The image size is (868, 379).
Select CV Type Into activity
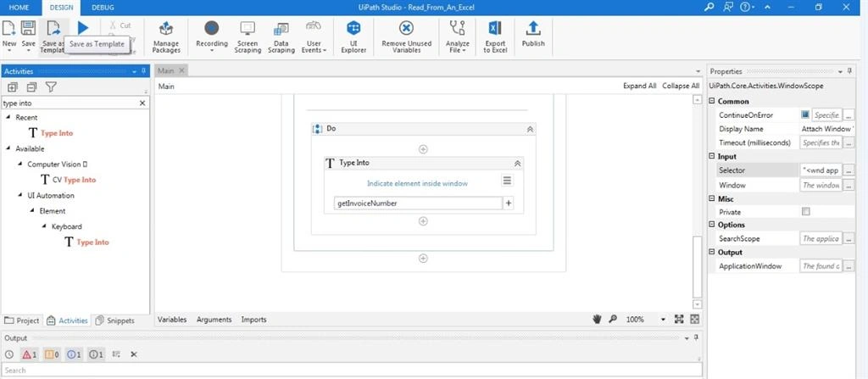[68, 180]
